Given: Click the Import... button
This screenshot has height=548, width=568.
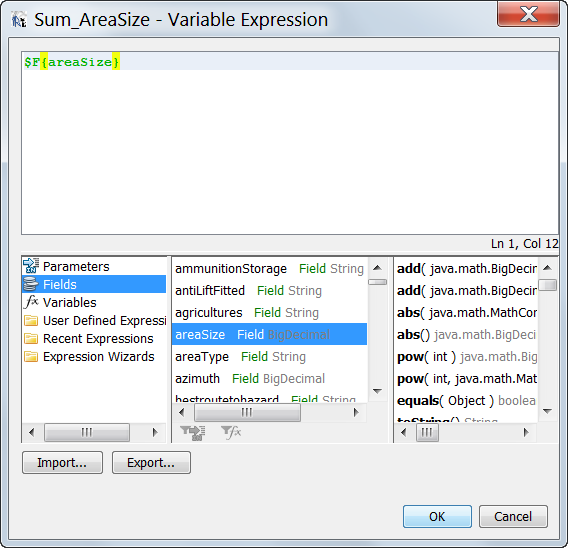Looking at the screenshot, I should (x=62, y=463).
